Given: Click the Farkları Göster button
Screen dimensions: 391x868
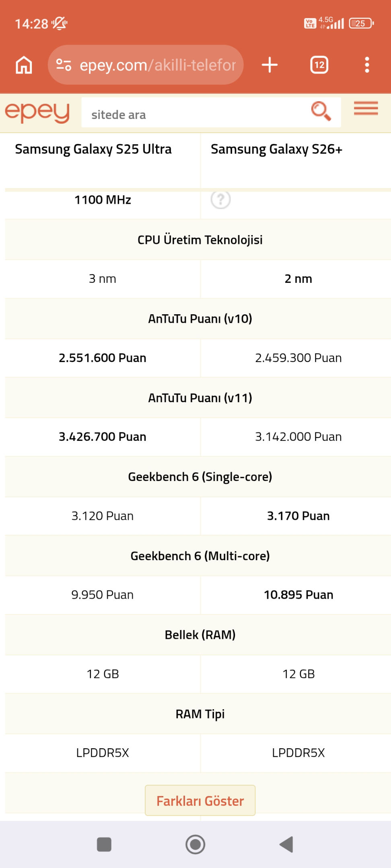Looking at the screenshot, I should tap(200, 800).
